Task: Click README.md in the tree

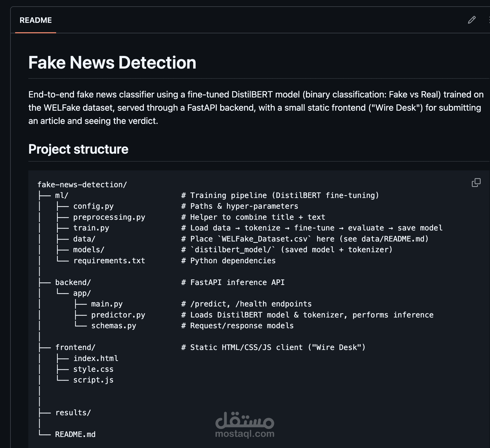Action: click(75, 435)
